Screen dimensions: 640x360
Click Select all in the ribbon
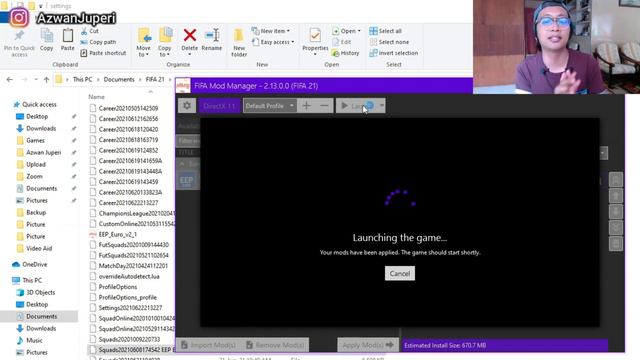pos(386,31)
